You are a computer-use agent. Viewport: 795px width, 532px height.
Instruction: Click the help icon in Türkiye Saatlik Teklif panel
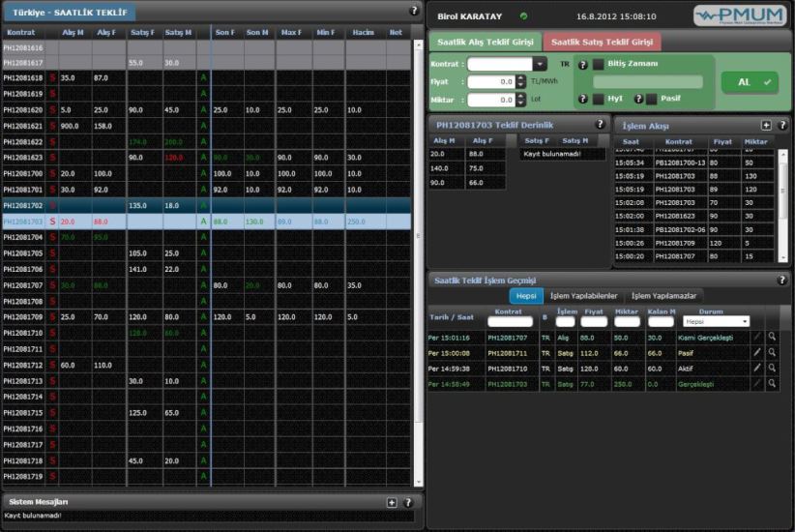coord(414,11)
